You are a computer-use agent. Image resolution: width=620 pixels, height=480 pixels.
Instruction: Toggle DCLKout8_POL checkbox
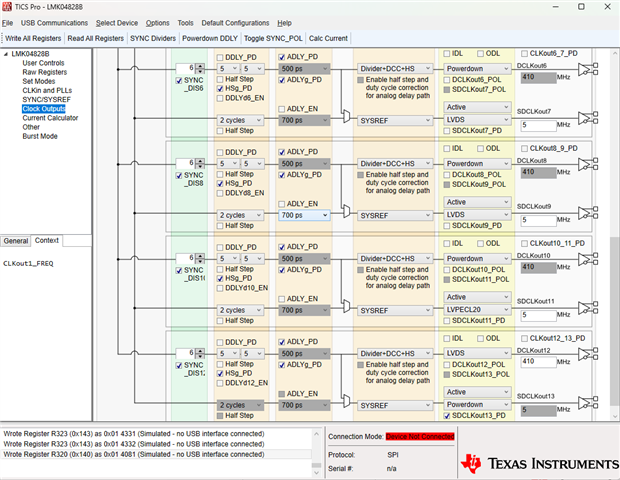tap(447, 175)
